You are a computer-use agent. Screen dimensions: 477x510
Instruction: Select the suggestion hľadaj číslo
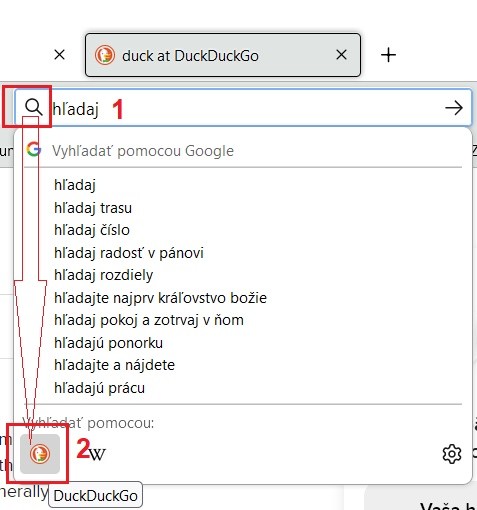(92, 230)
